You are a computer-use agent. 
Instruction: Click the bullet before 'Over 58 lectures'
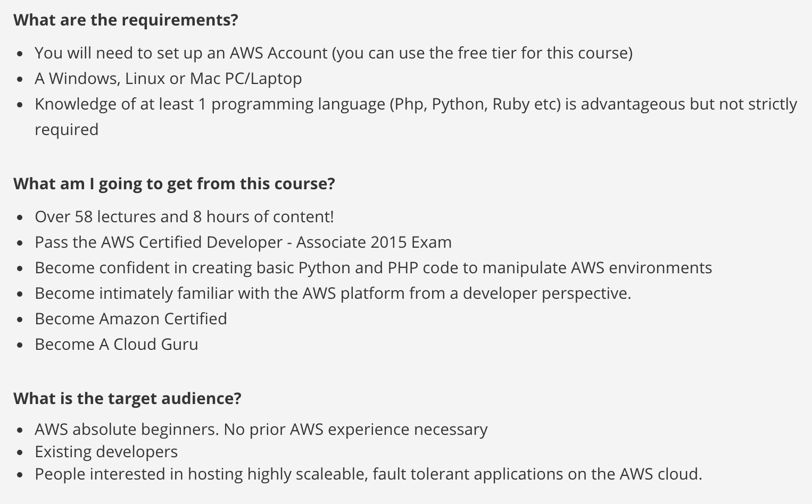[x=20, y=218]
